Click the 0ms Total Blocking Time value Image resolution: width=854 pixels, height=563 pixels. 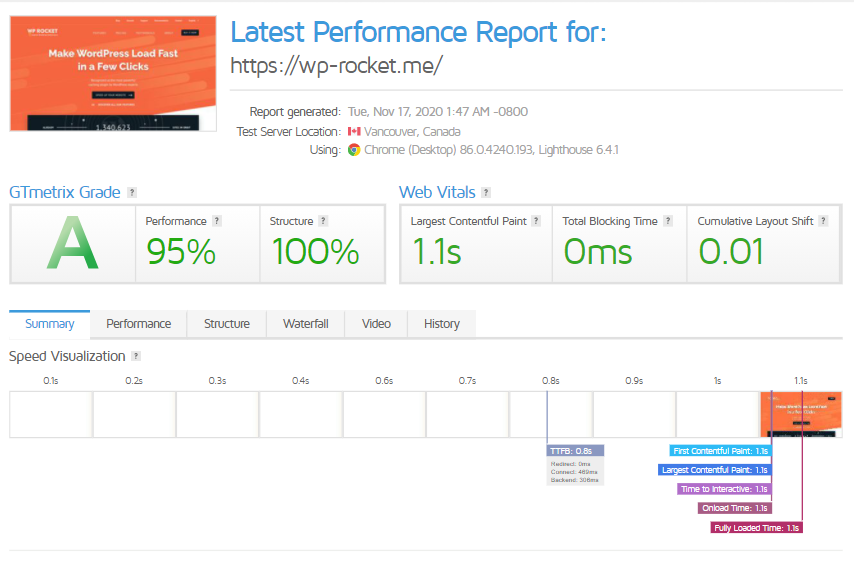[598, 252]
